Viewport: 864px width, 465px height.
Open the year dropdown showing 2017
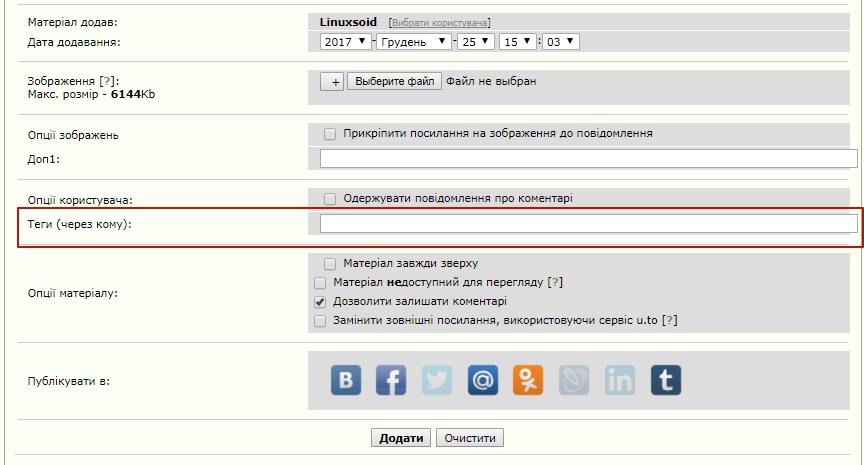point(346,42)
